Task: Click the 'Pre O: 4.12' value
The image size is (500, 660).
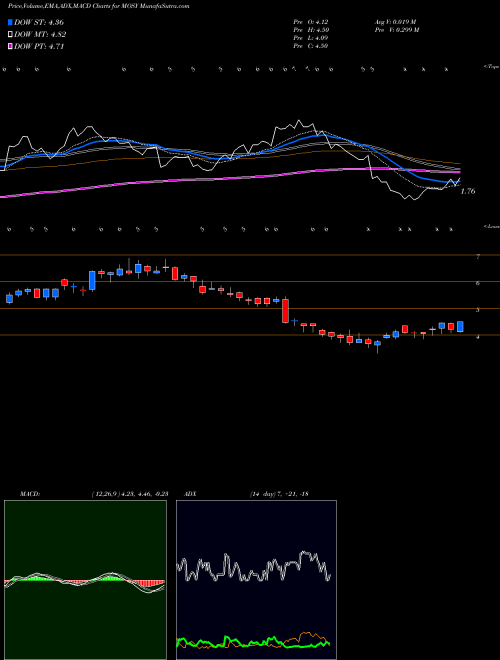Action: tap(311, 22)
